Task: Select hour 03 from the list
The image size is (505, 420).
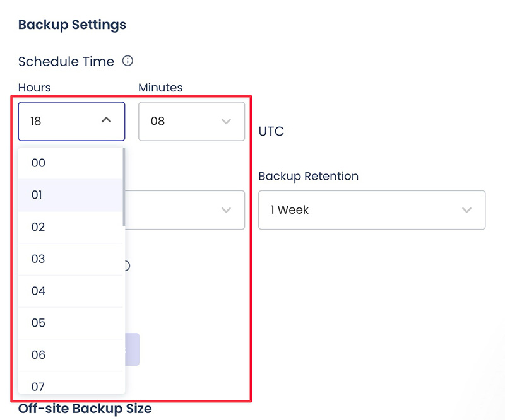Action: tap(70, 259)
